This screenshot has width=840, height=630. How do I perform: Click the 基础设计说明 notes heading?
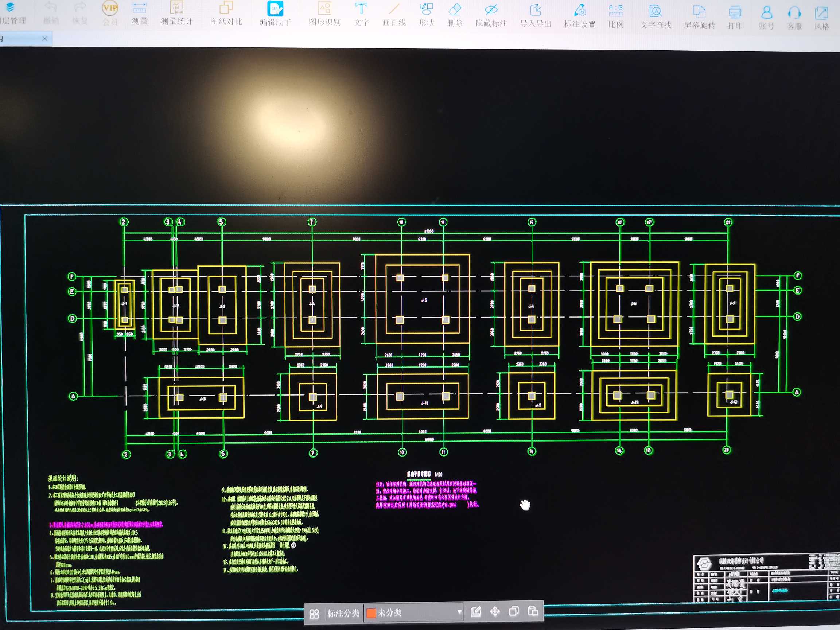63,478
